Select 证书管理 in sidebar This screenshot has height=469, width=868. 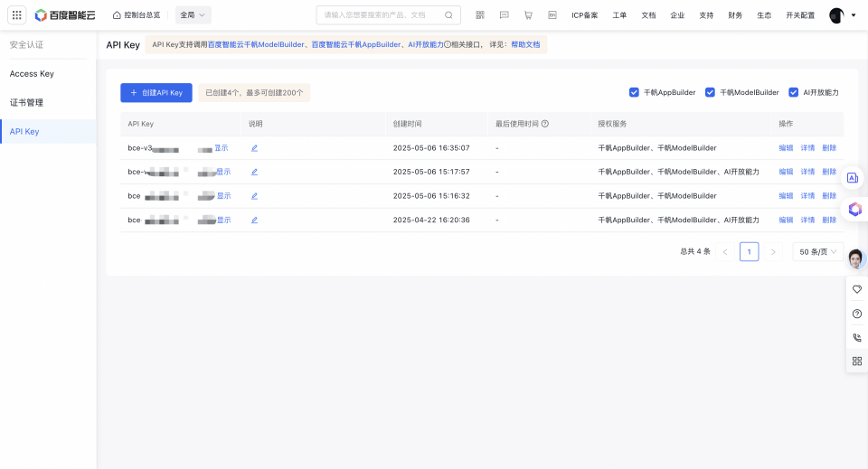pyautogui.click(x=48, y=102)
